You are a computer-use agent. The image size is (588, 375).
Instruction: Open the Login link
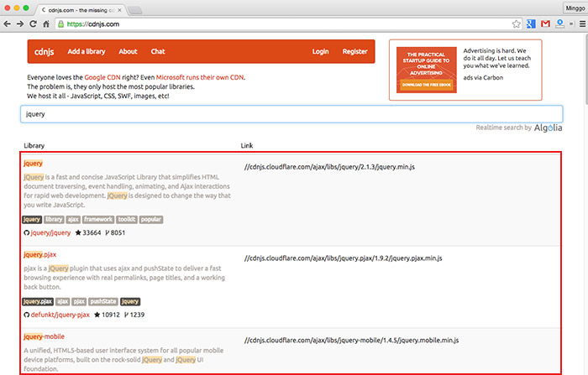320,51
